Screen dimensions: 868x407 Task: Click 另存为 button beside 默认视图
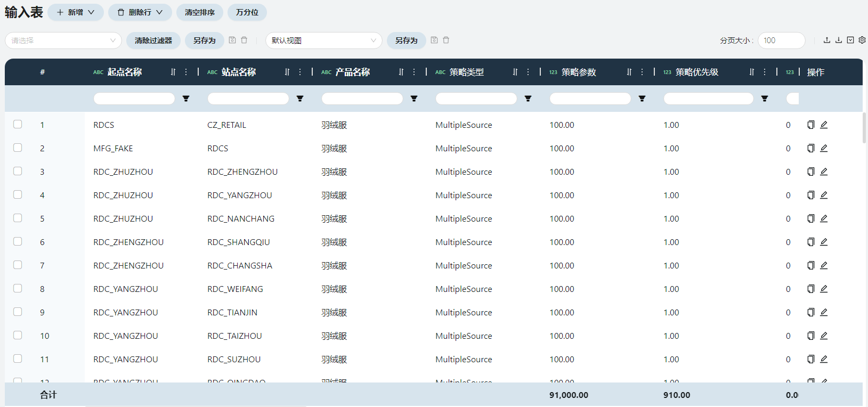tap(407, 40)
